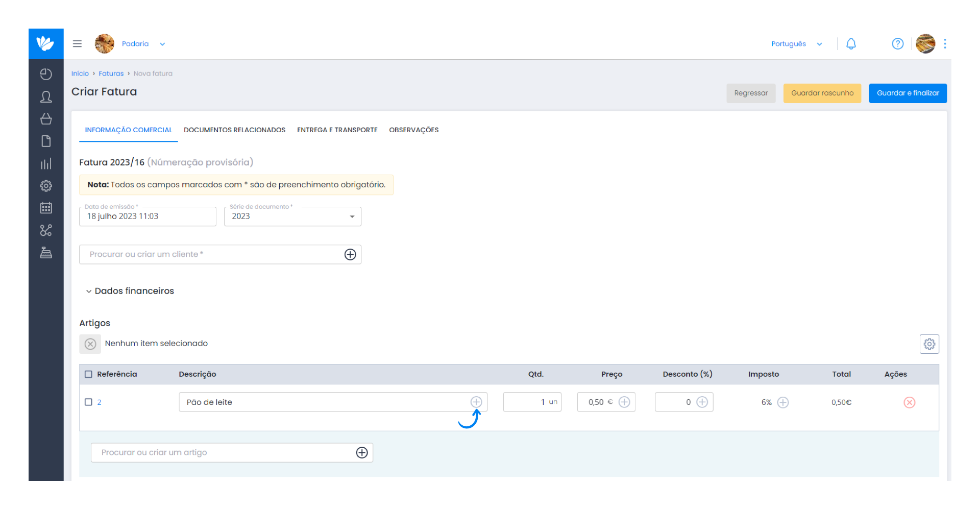Open the notifications bell
This screenshot has height=509, width=980.
click(x=851, y=44)
